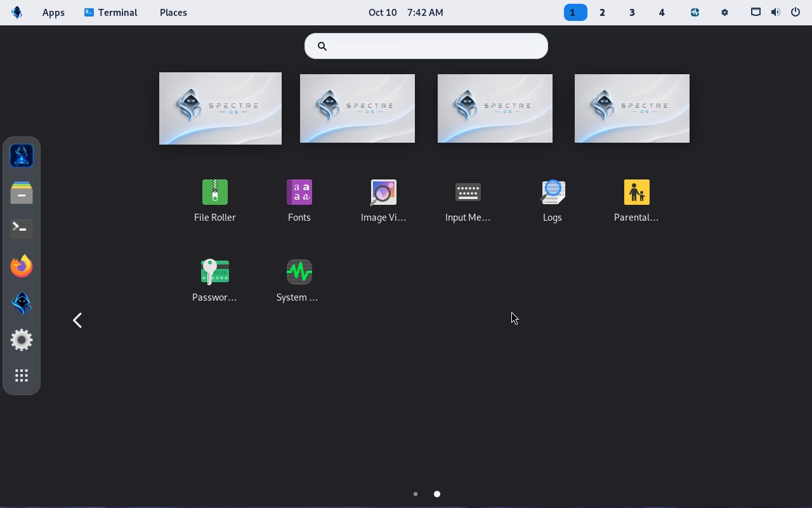The width and height of the screenshot is (812, 508).
Task: Select the second workspace thumbnail
Action: (357, 108)
